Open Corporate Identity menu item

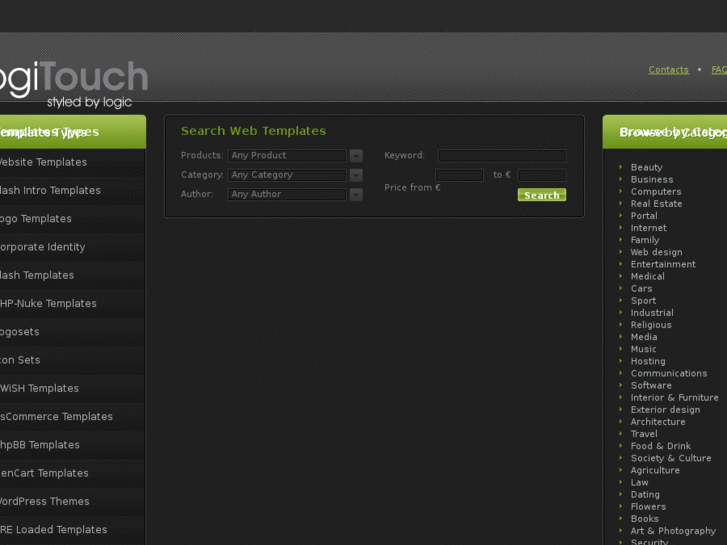coord(72,247)
